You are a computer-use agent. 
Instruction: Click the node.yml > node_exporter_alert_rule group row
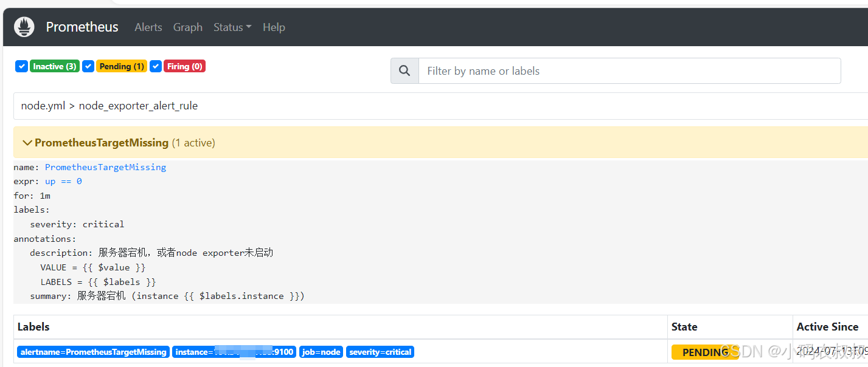(x=441, y=106)
